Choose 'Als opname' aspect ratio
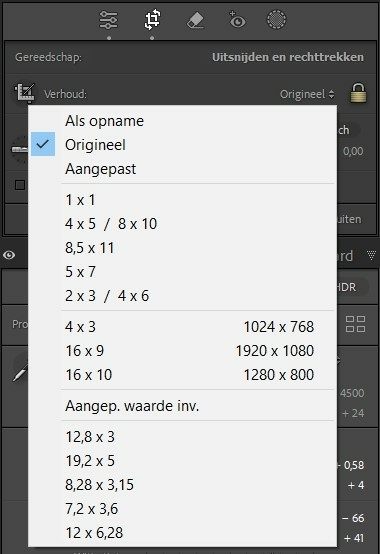The width and height of the screenshot is (380, 554). pos(182,121)
